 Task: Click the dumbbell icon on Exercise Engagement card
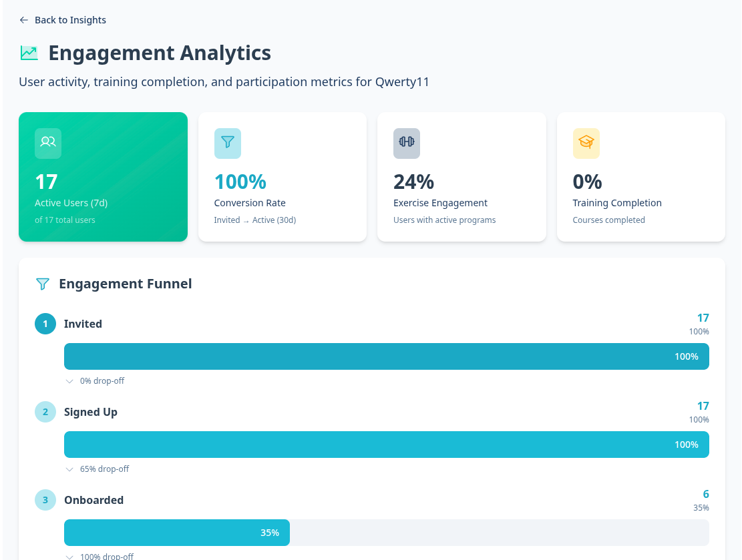click(407, 143)
